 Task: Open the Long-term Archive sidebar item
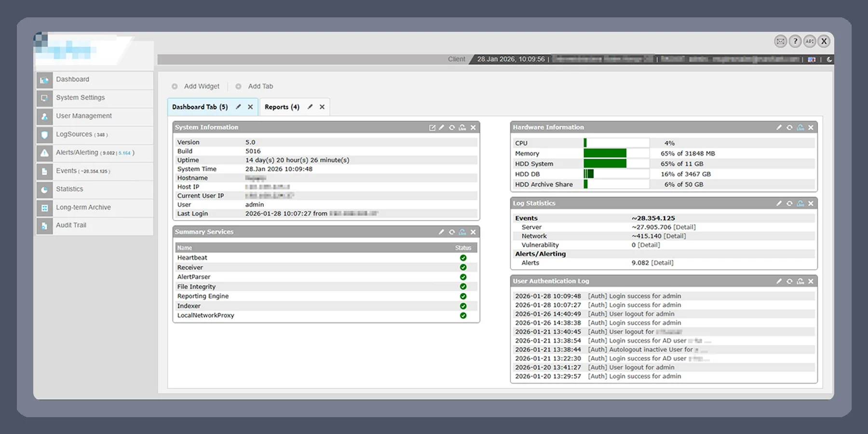(83, 207)
